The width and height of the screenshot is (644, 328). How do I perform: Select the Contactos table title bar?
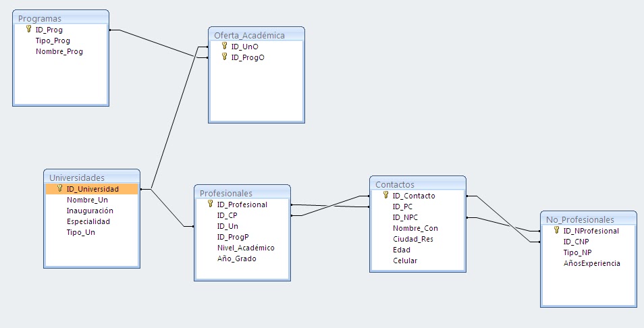tap(418, 184)
